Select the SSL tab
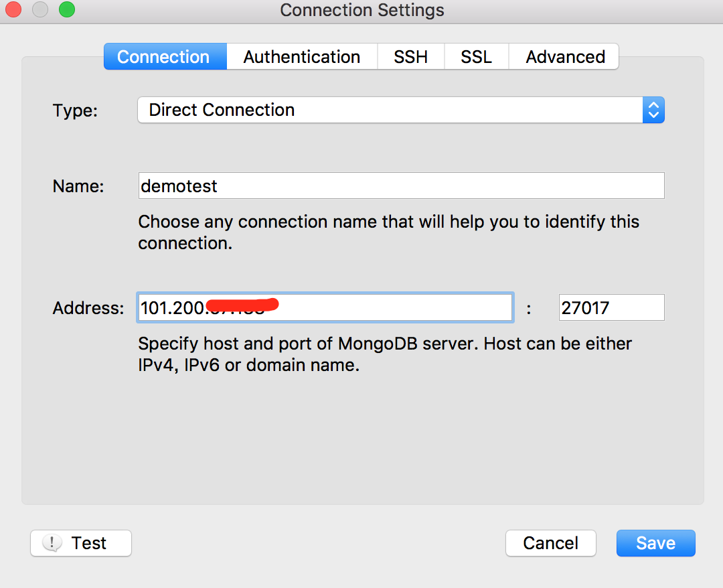This screenshot has height=588, width=723. pyautogui.click(x=476, y=57)
